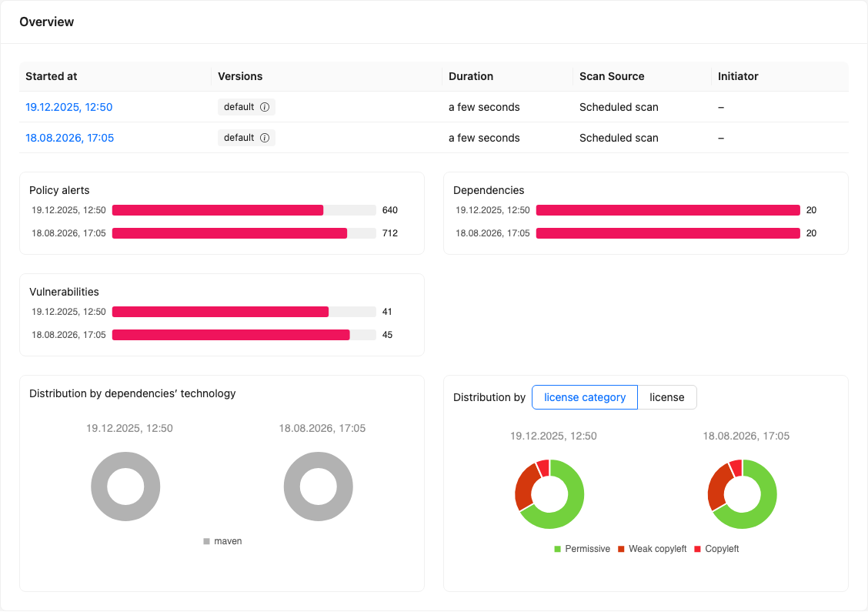
Task: Click the Versions column header
Action: tap(326, 76)
